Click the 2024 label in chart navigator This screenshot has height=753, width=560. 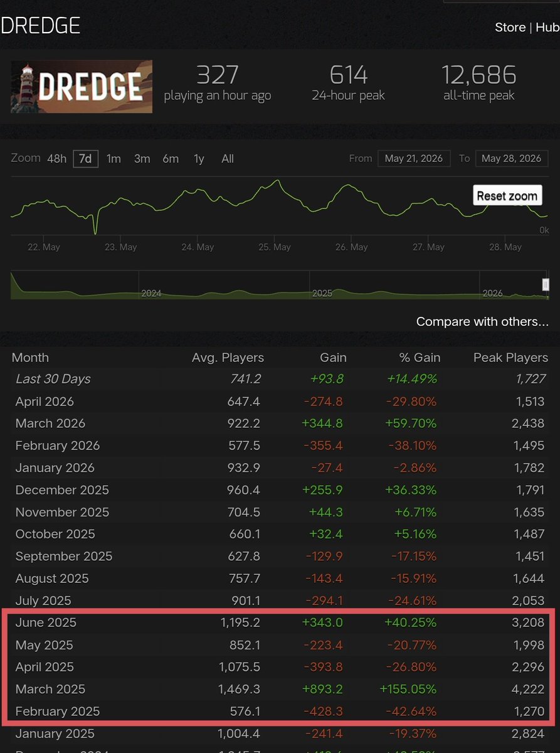[151, 293]
